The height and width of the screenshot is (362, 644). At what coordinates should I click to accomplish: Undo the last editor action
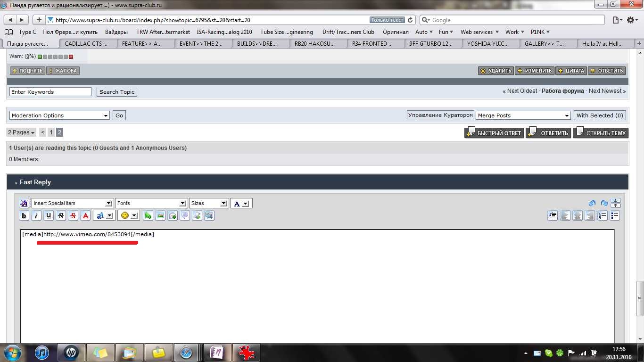[592, 203]
